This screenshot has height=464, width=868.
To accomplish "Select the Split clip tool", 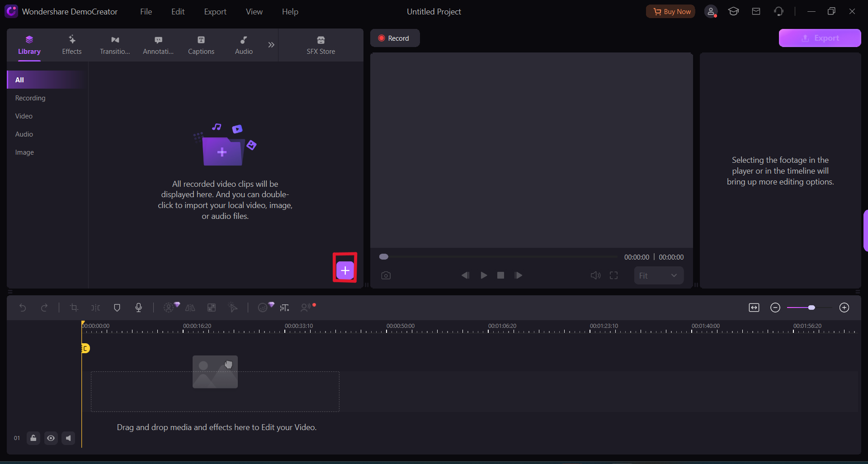I will click(x=95, y=308).
